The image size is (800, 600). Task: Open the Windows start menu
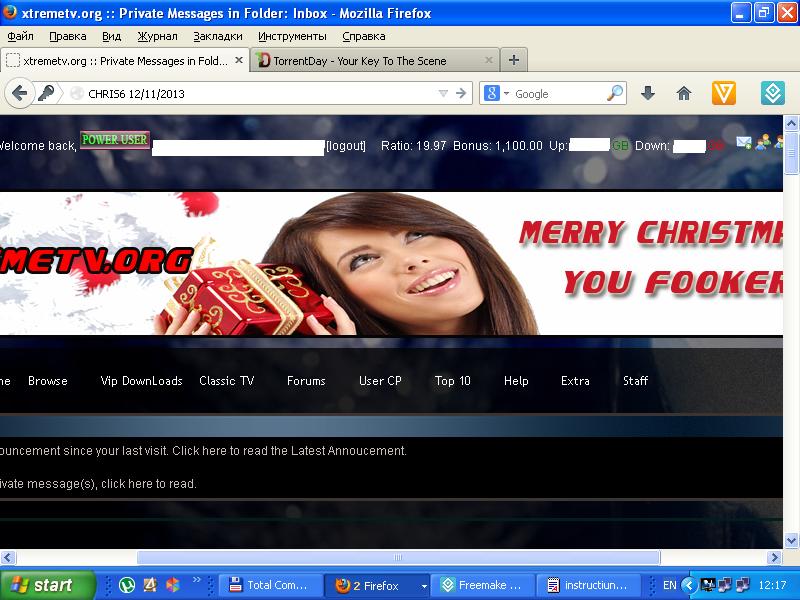coord(47,585)
